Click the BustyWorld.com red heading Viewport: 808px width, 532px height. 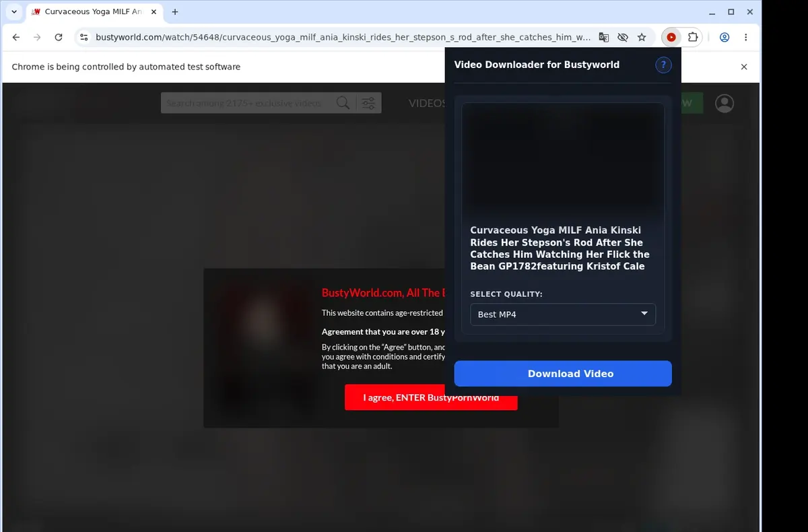tap(383, 293)
